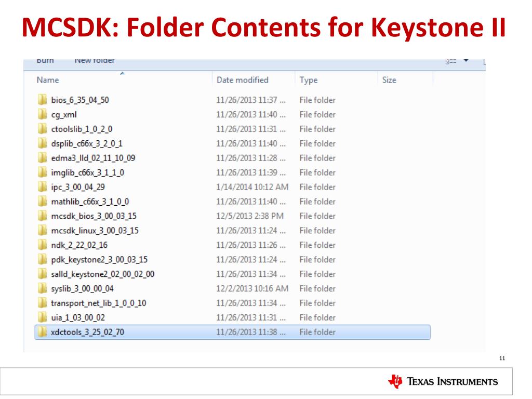The height and width of the screenshot is (399, 532).
Task: Click the xdctools_3_25_02_70 folder icon
Action: tap(43, 332)
